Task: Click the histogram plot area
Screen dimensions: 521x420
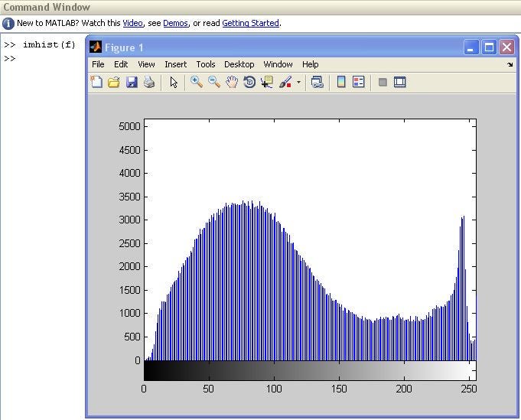Action: pyautogui.click(x=310, y=239)
